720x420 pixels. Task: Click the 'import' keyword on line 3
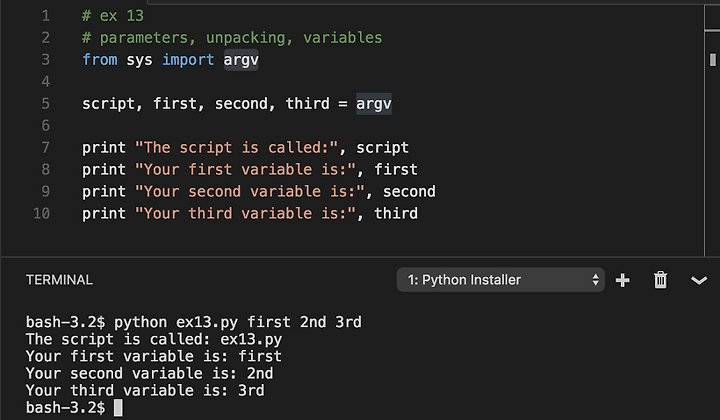[188, 60]
